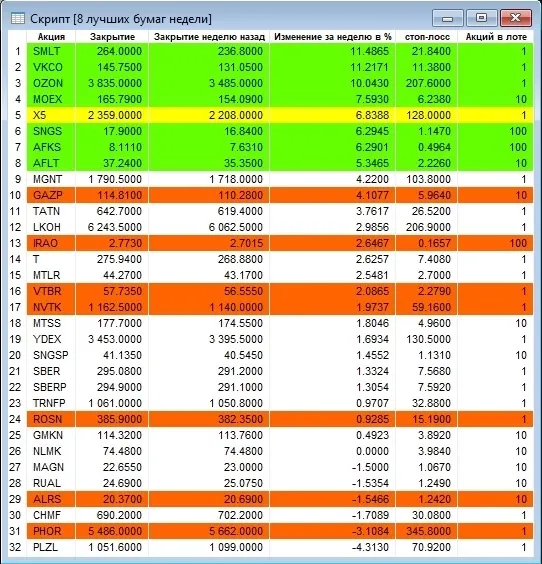
Task: Select the SNGS ticker cell
Action: (51, 131)
